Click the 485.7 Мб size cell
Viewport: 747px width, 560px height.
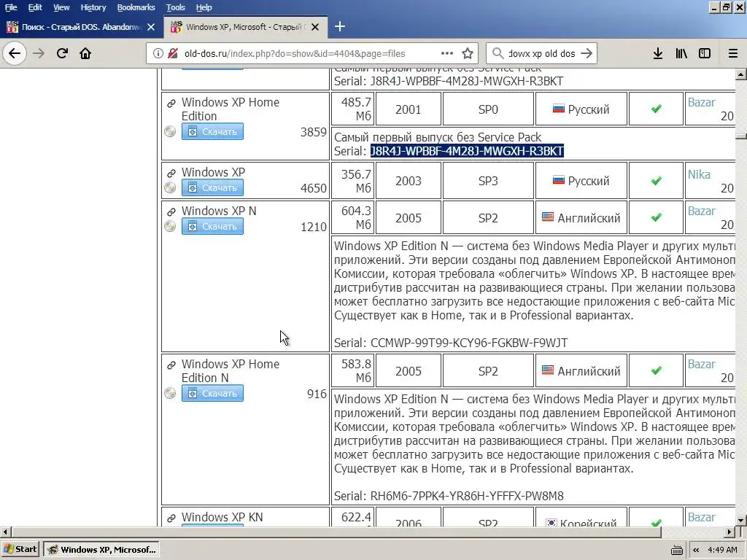click(353, 109)
